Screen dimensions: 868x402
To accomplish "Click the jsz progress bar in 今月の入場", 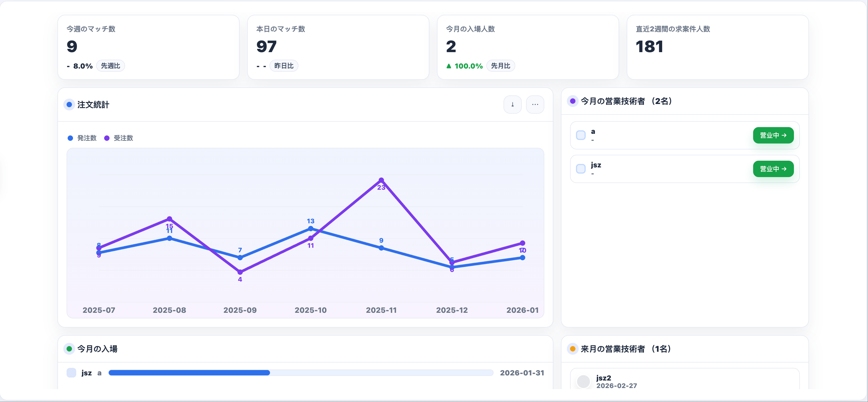I will (301, 373).
